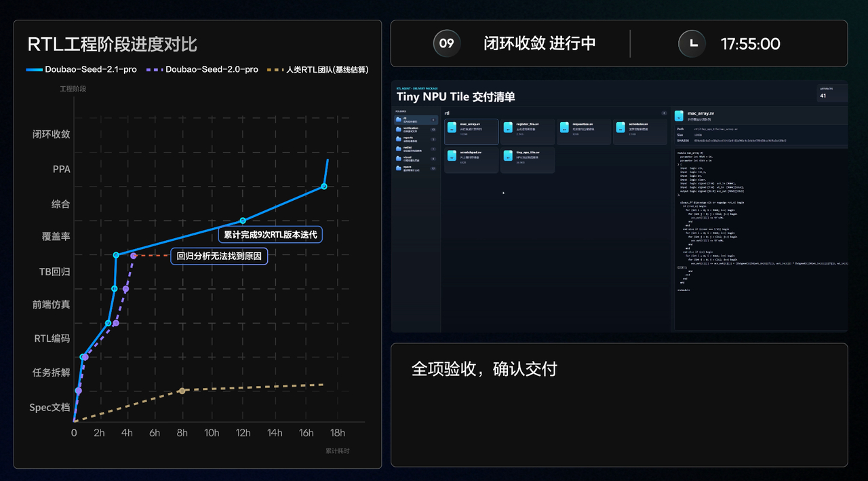Click the 闭环收敛 y-axis label

coord(52,134)
